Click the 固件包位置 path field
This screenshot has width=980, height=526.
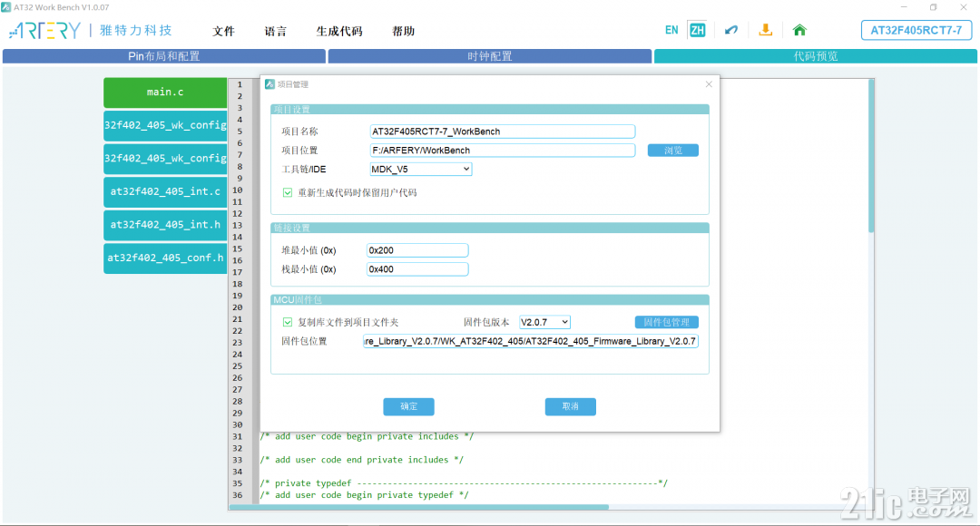click(531, 341)
